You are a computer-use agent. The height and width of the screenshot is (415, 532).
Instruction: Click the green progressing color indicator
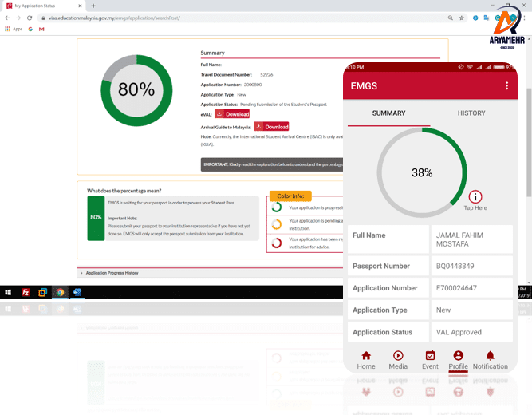[x=277, y=207]
